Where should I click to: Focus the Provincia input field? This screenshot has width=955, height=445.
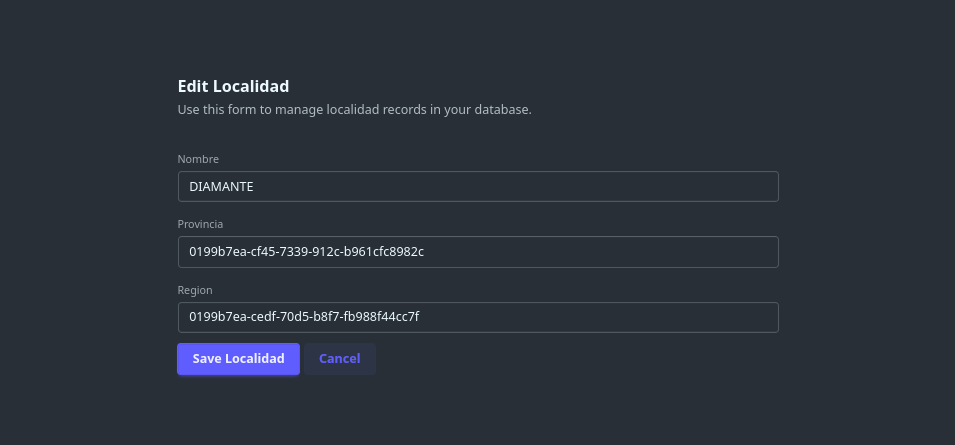tap(477, 252)
